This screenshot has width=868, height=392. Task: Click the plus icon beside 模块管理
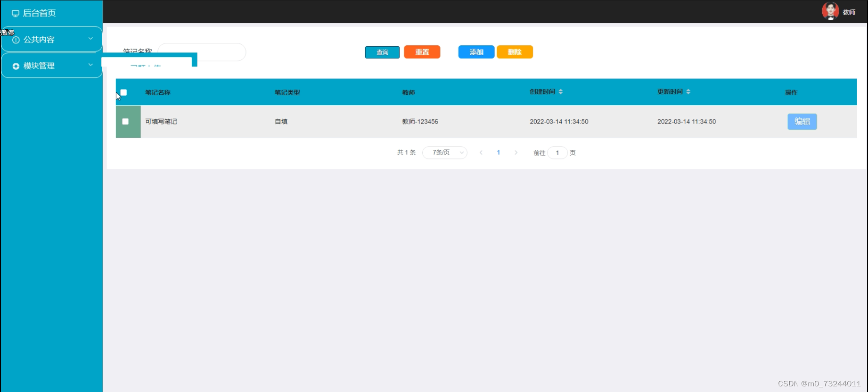coord(16,66)
